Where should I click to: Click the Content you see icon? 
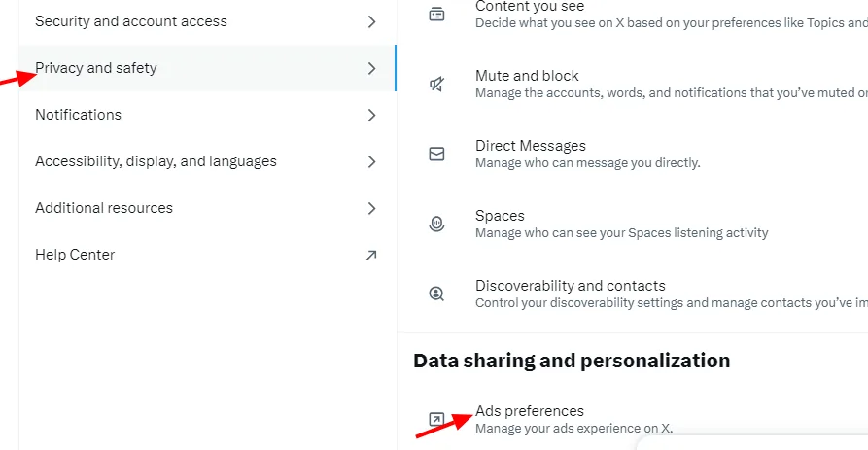point(436,14)
